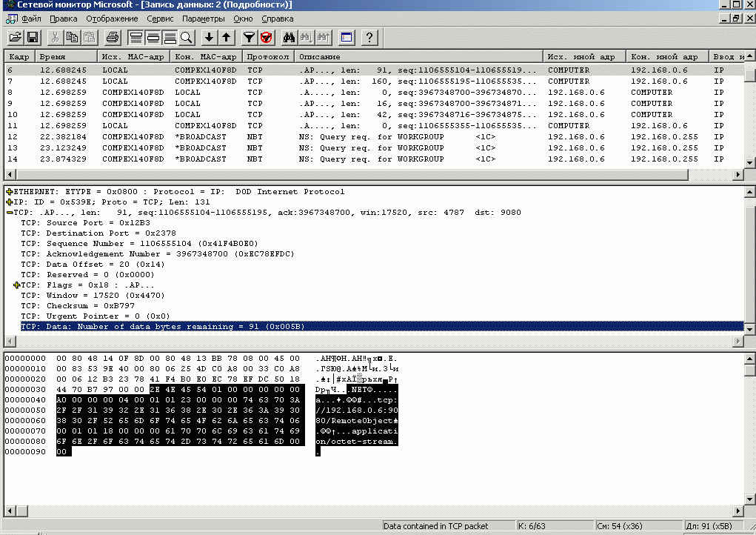Click the Кон. иной адр column header
Image resolution: width=756 pixels, height=535 pixels.
click(667, 56)
